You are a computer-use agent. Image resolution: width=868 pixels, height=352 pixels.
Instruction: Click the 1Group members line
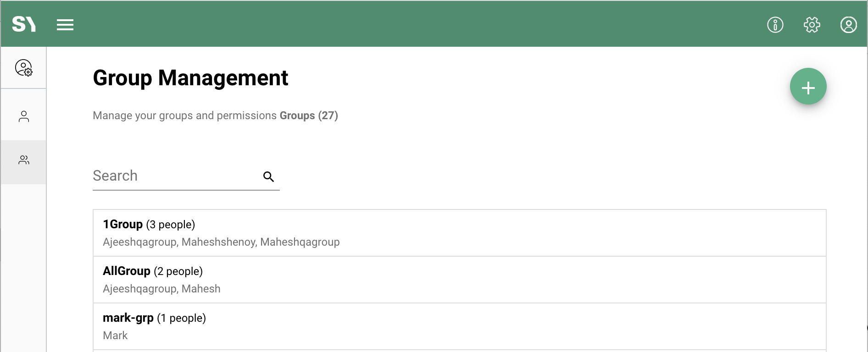point(221,242)
